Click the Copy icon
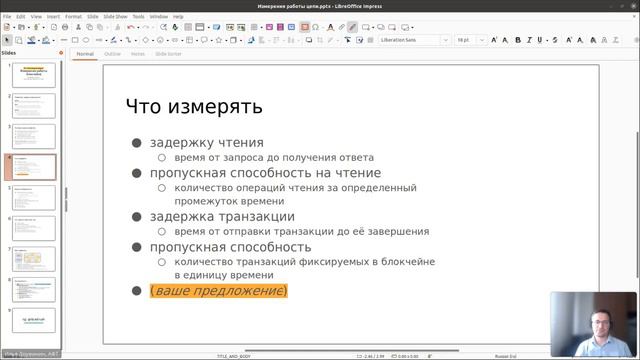Viewport: 640px width, 360px height. tap(89, 27)
